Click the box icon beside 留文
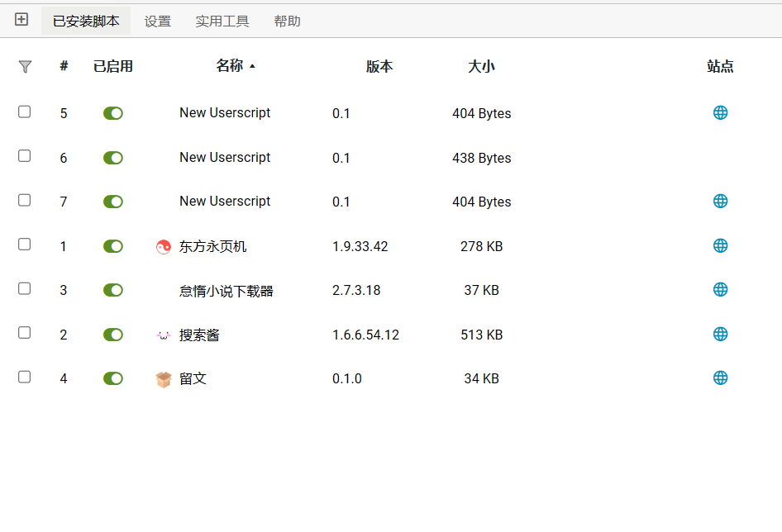 click(163, 379)
